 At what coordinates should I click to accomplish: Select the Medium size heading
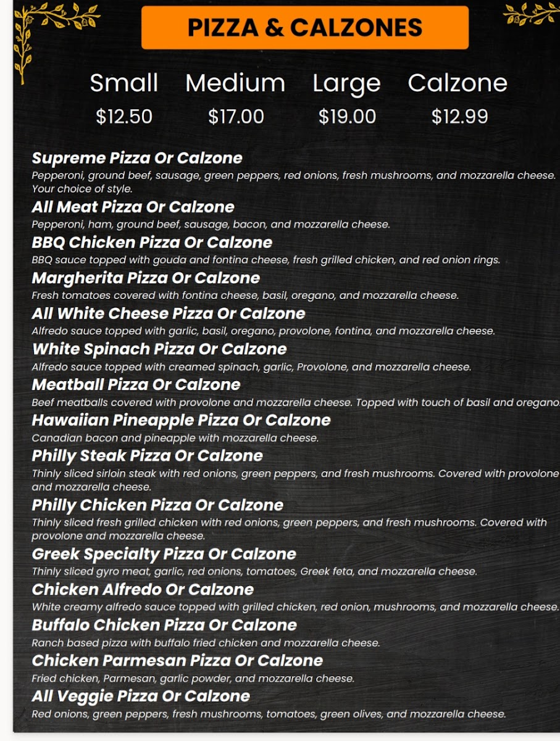click(x=235, y=83)
